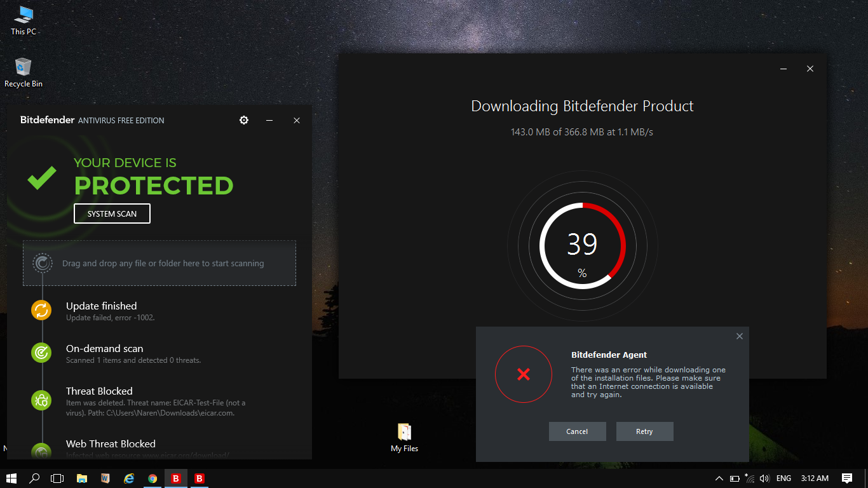The image size is (868, 488).
Task: Click the 'YOUR DEVICE IS PROTECTED' status text
Action: coord(154,177)
